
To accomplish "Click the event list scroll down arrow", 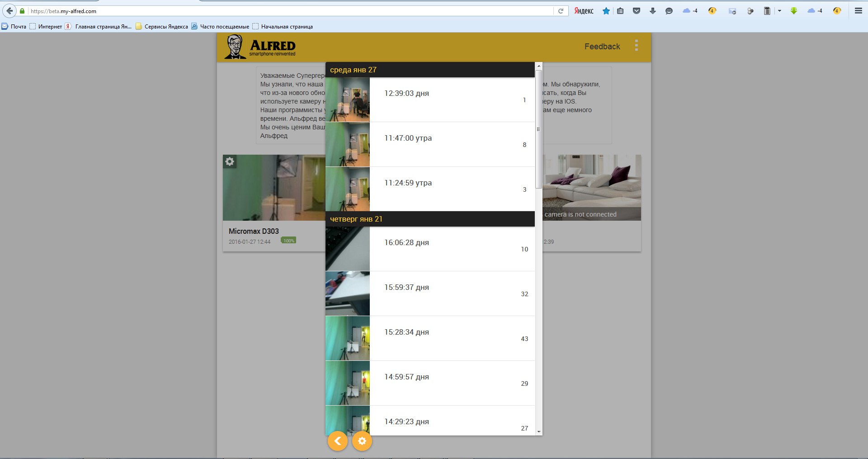I will point(538,432).
